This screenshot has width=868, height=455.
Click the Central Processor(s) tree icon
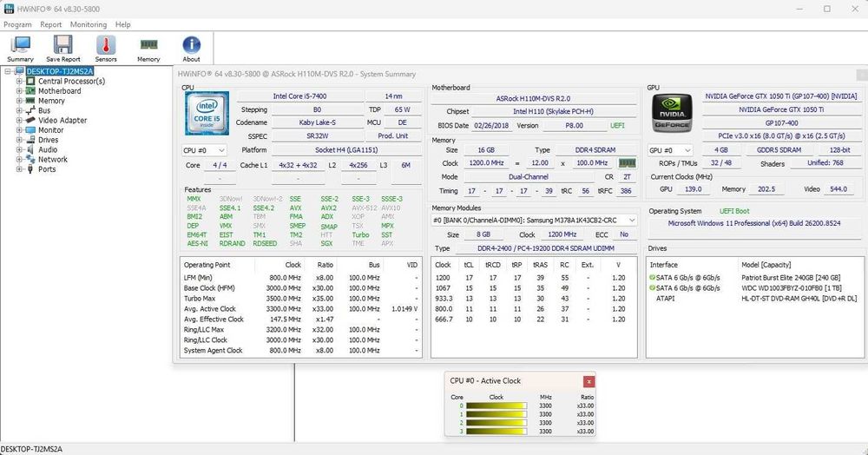(x=31, y=82)
